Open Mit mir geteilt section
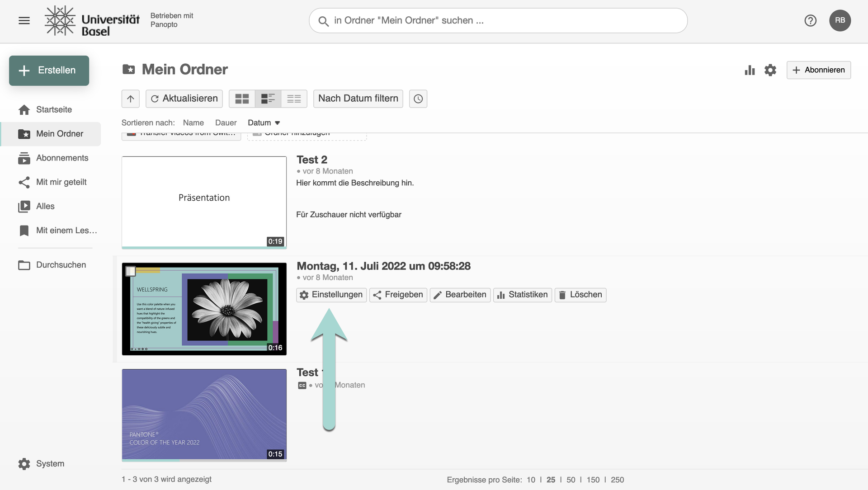Image resolution: width=868 pixels, height=490 pixels. point(61,182)
